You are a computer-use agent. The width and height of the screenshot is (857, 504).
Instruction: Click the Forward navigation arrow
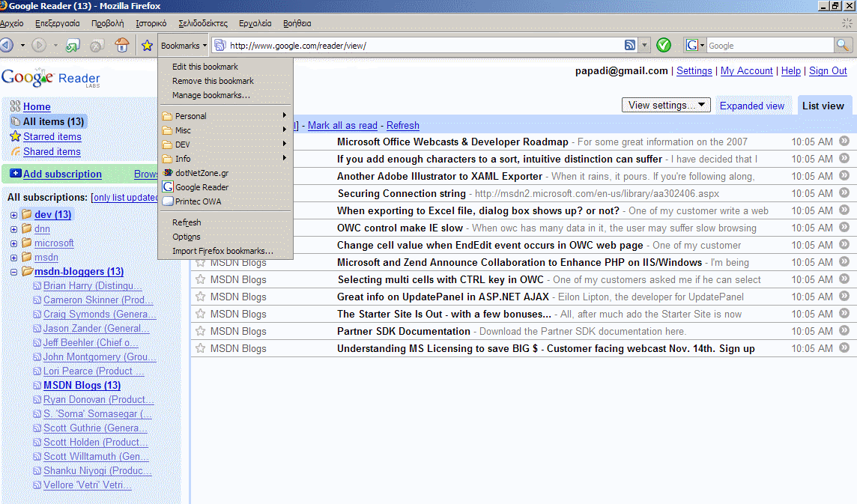[x=39, y=46]
